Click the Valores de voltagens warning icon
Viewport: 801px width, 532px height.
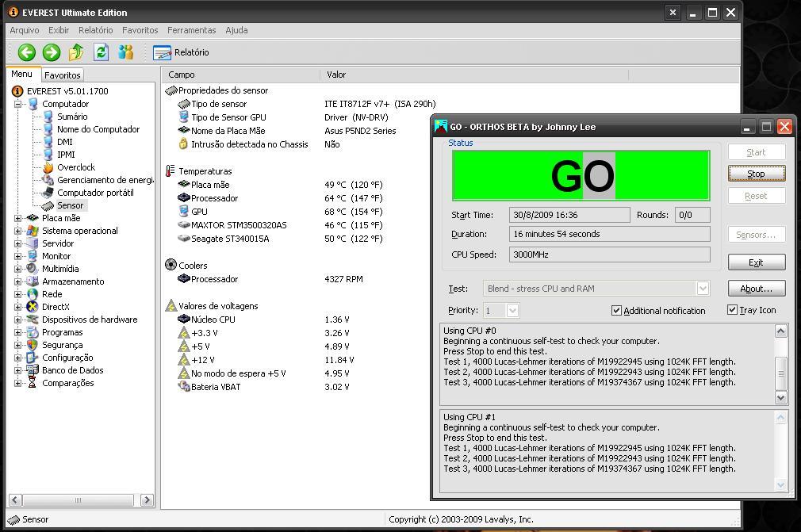click(171, 306)
